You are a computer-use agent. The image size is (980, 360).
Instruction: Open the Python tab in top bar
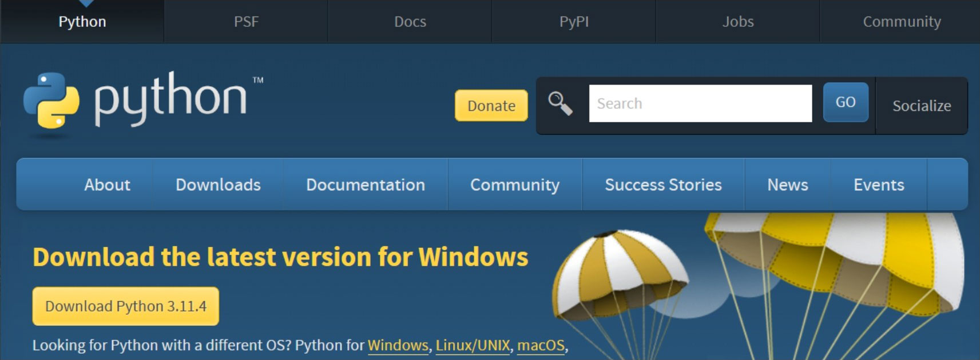[x=82, y=22]
